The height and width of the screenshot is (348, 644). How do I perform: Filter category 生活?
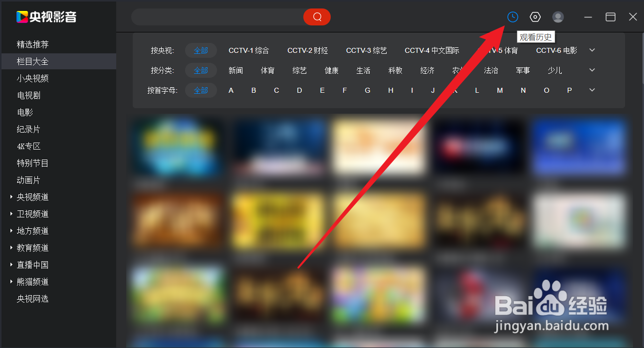[364, 70]
